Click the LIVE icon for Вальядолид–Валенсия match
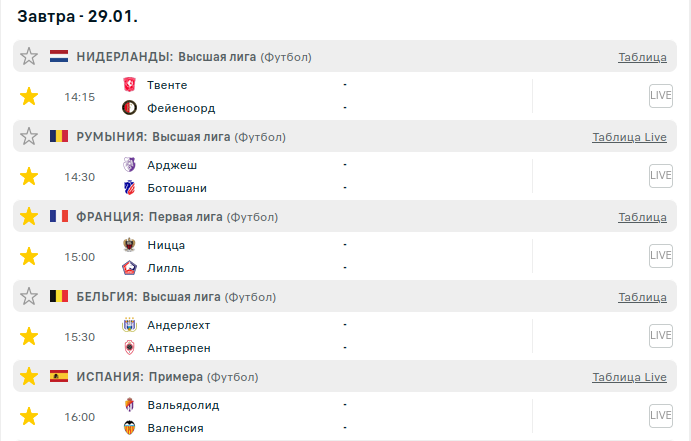Viewport: 691px width, 441px height. (x=660, y=416)
